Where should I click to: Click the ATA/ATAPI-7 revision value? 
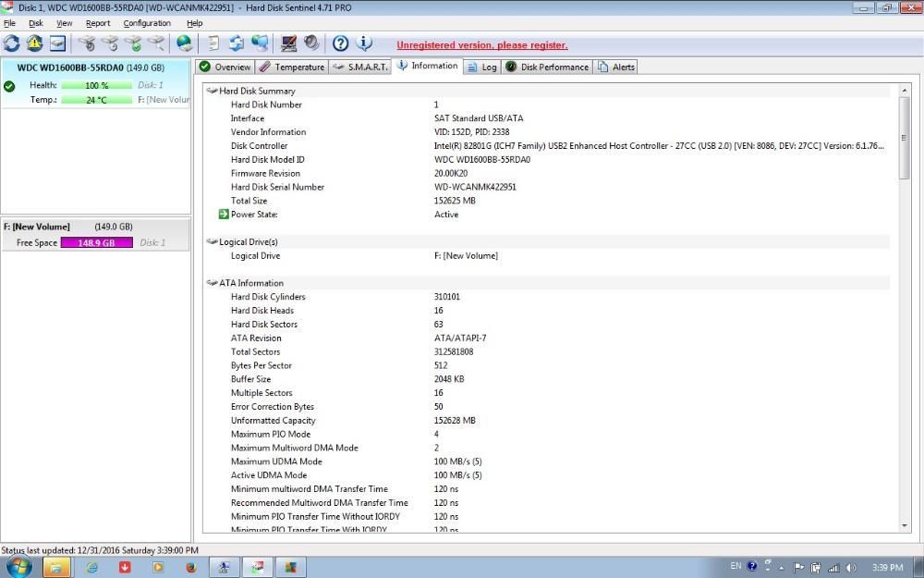tap(459, 338)
